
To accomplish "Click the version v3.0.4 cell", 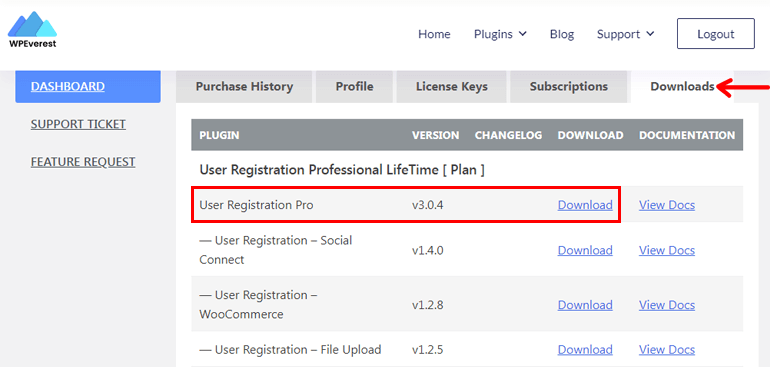I will click(x=428, y=205).
